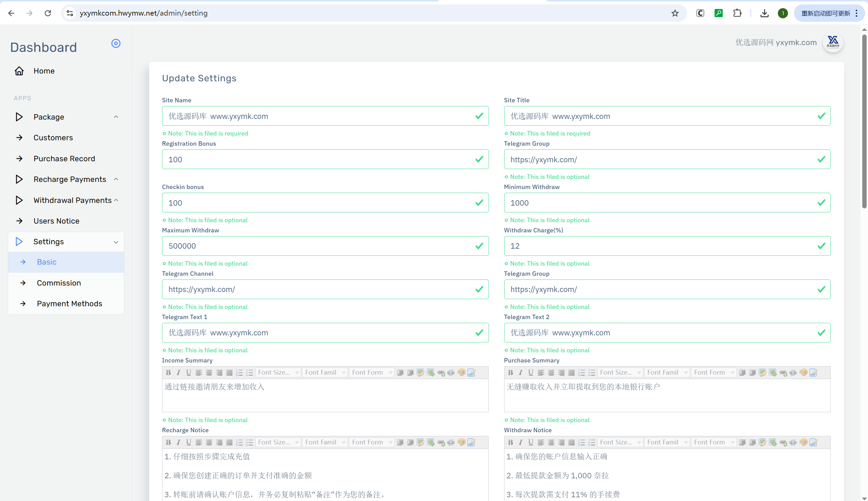Toggle the sidebar circle button next to Dashboard

tap(116, 43)
